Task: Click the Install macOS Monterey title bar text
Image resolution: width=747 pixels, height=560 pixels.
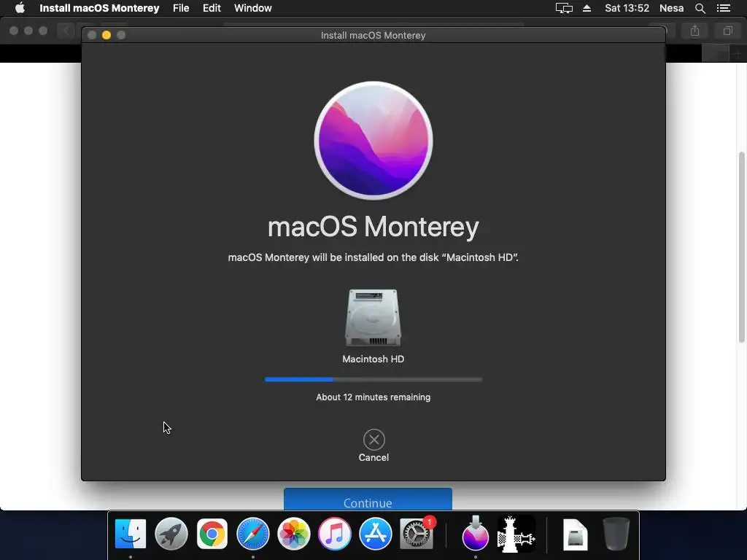Action: click(x=373, y=35)
